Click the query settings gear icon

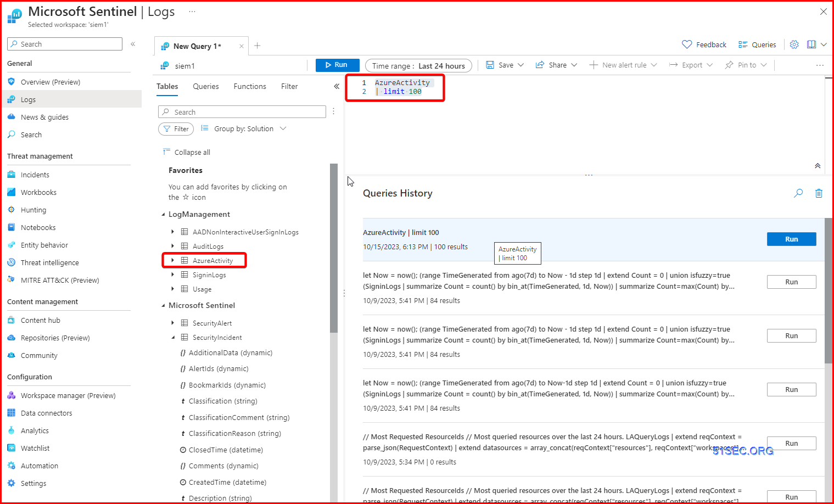794,44
